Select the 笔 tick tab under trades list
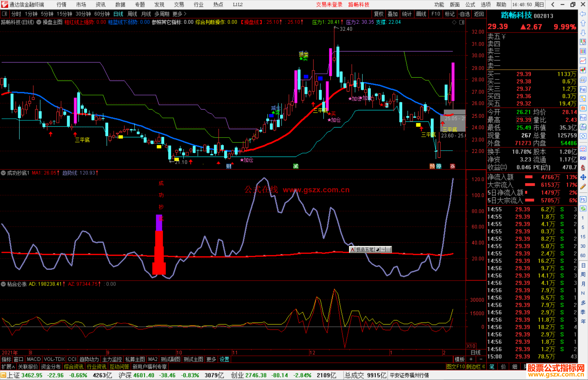The height and width of the screenshot is (380, 588). (492, 367)
